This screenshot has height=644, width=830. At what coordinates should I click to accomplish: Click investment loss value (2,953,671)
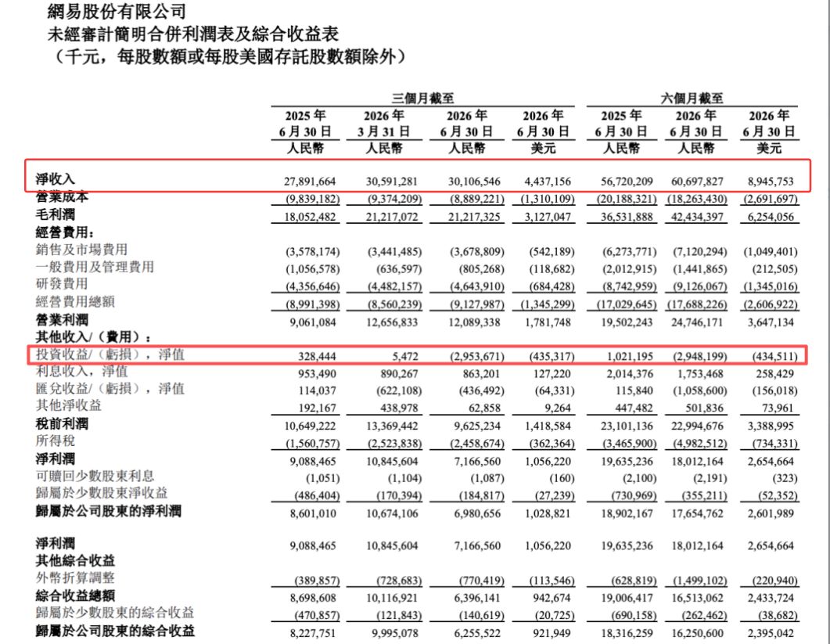coord(477,357)
